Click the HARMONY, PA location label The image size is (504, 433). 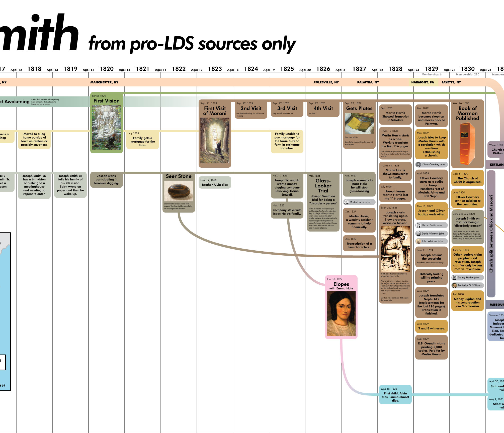click(x=423, y=82)
